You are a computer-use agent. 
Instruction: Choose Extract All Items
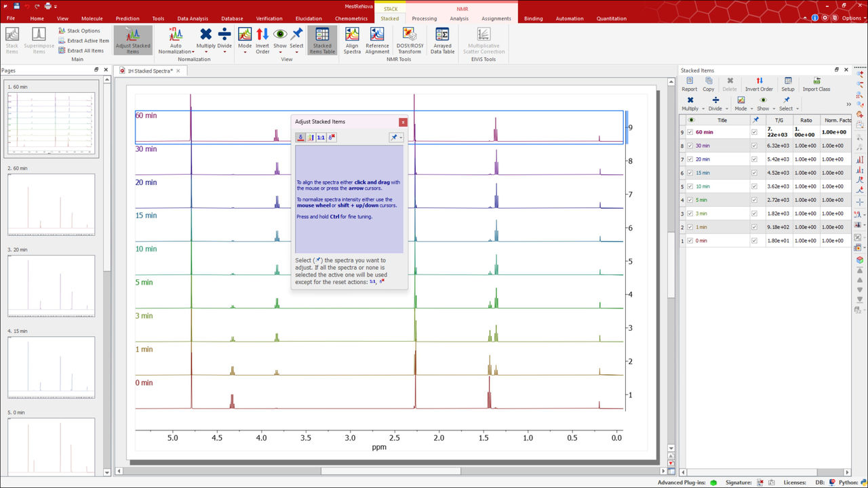(81, 51)
